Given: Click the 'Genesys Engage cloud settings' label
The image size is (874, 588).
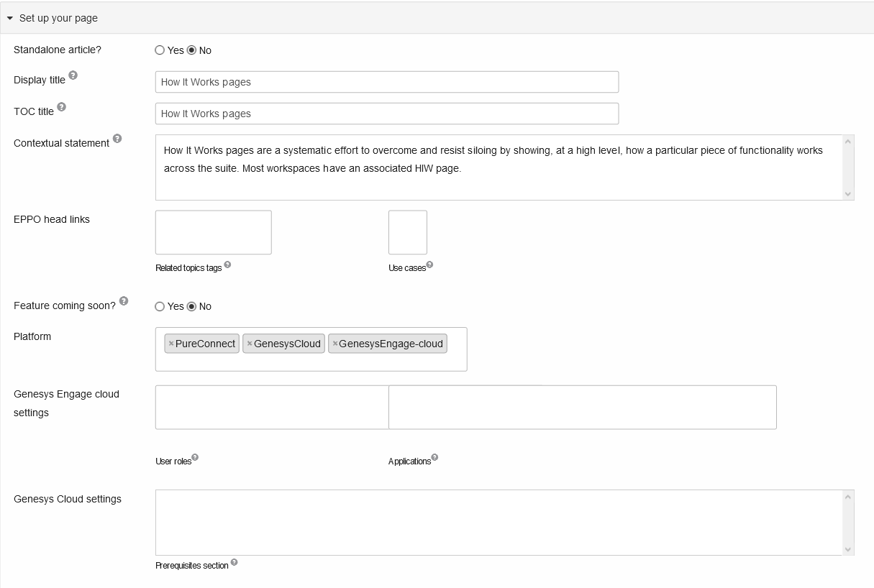Looking at the screenshot, I should [66, 403].
